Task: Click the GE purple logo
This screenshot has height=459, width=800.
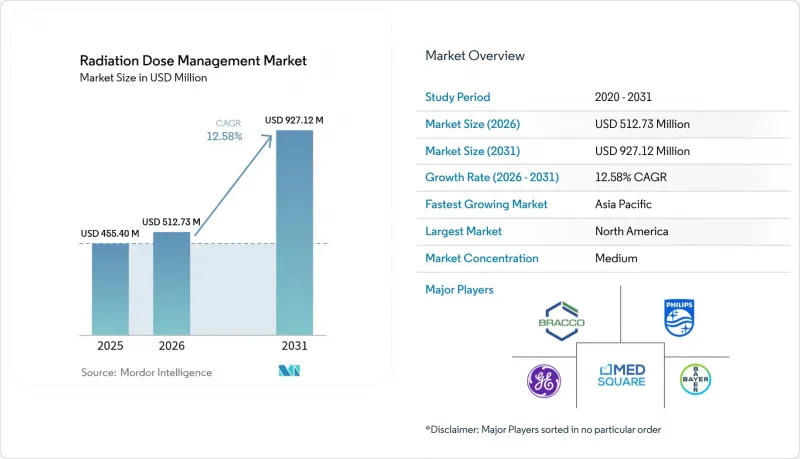Action: 544,381
